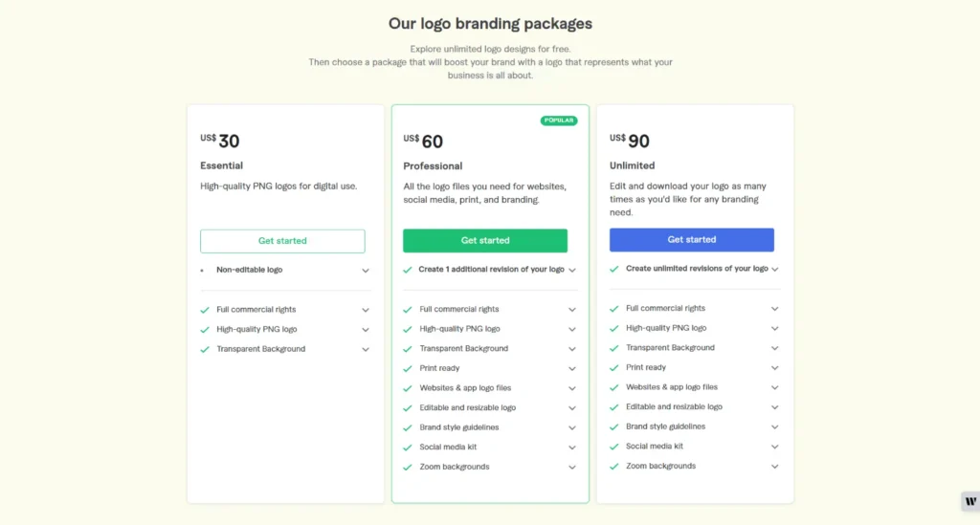Expand Websites & app logo files in Professional
Screen dimensions: 980x525
[572, 388]
